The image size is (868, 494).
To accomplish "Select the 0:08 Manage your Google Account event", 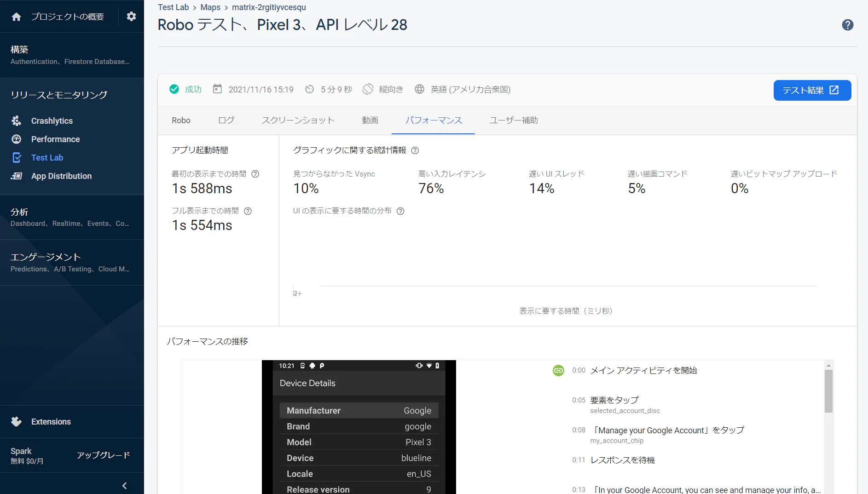I will click(x=658, y=435).
